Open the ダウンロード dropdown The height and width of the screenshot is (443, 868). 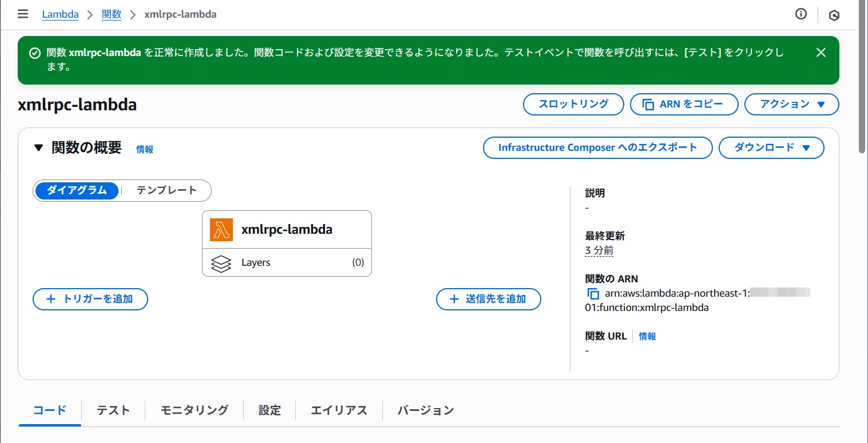tap(771, 147)
